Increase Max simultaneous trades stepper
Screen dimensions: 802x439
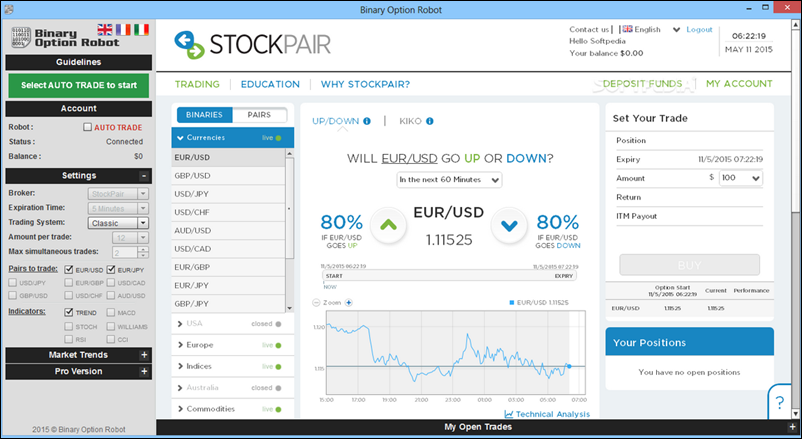coord(143,249)
